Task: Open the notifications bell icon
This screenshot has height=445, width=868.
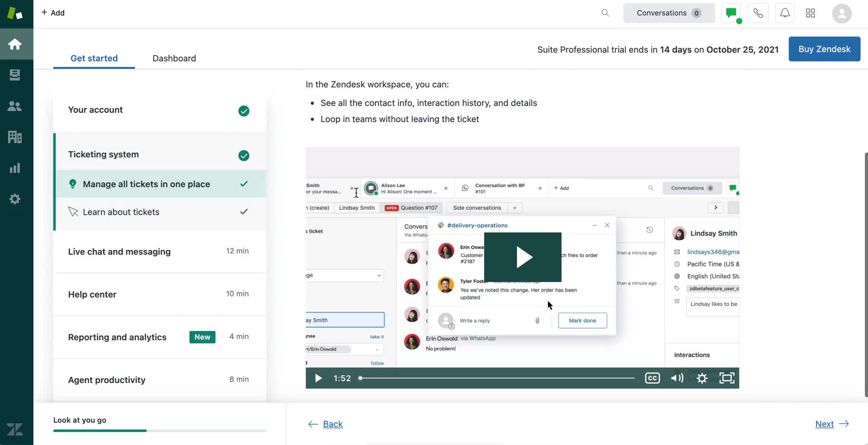Action: (785, 13)
